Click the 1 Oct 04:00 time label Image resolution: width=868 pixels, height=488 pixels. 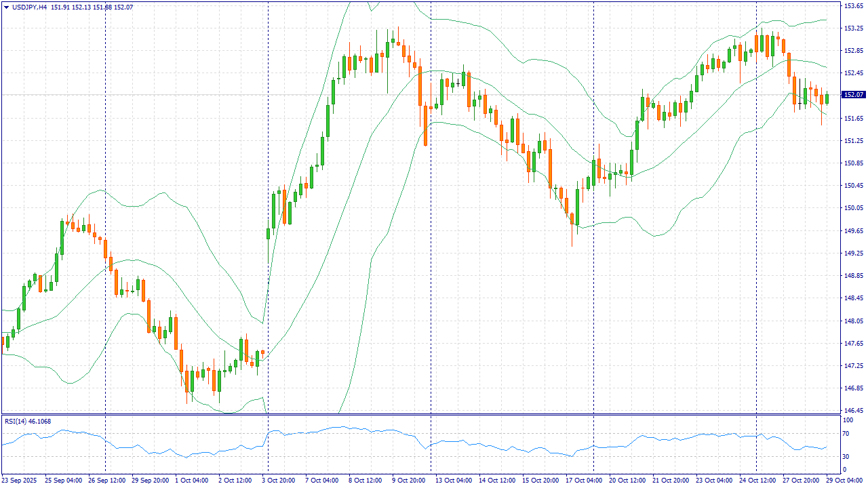coord(192,480)
